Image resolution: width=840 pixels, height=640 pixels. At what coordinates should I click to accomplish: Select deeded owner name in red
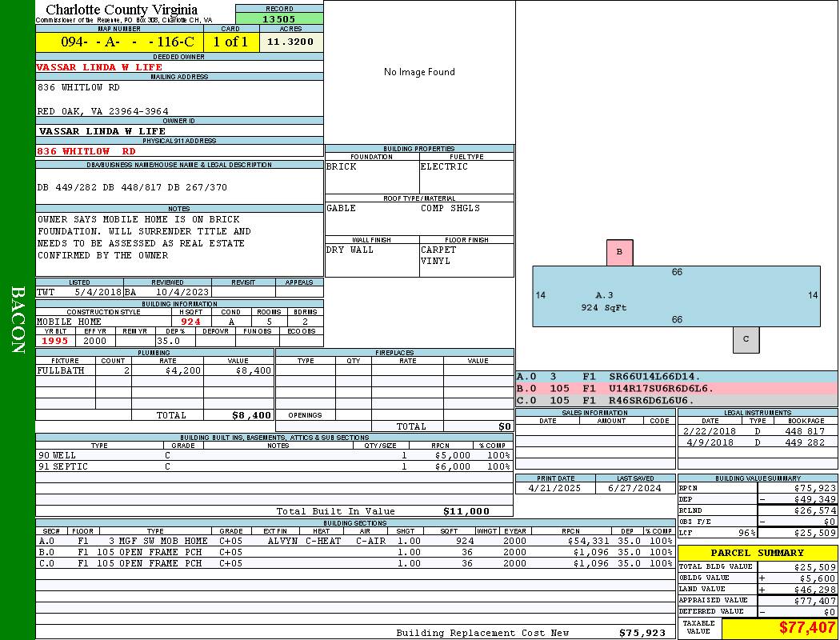[99, 67]
